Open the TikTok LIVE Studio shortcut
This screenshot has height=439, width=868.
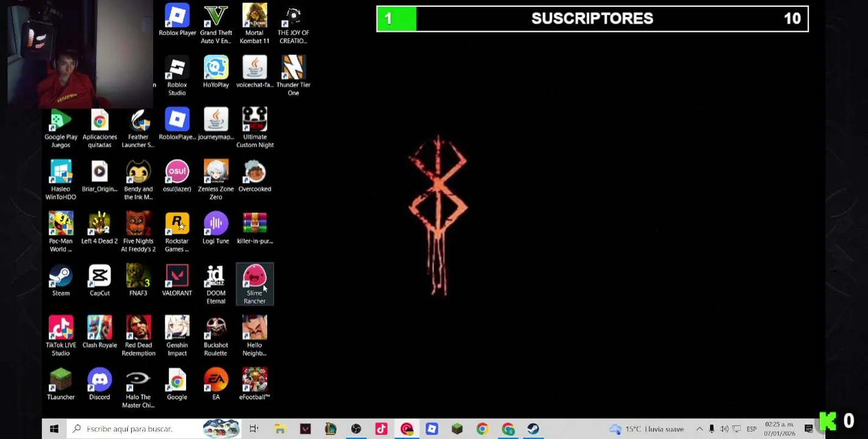pyautogui.click(x=61, y=336)
